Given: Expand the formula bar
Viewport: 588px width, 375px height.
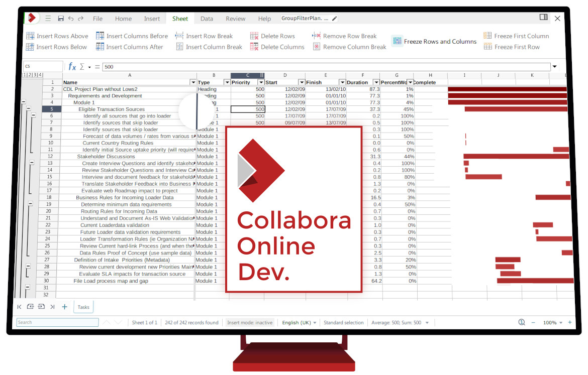Looking at the screenshot, I should click(x=554, y=67).
